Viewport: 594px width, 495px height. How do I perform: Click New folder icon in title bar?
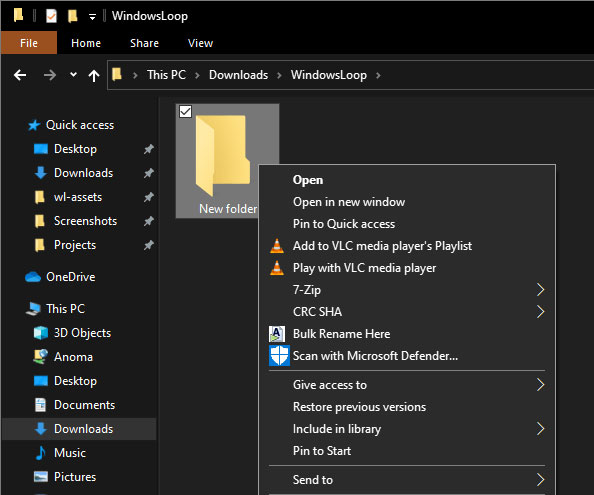[x=72, y=16]
